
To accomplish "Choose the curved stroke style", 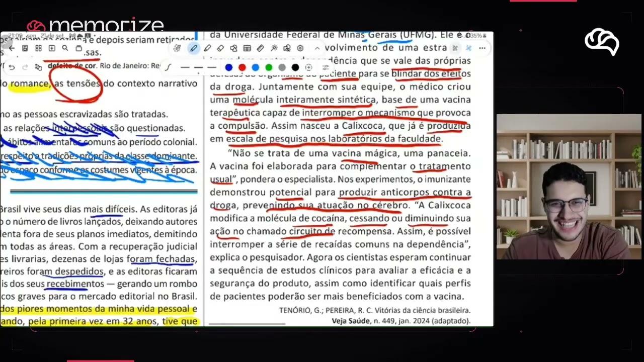I will point(168,67).
